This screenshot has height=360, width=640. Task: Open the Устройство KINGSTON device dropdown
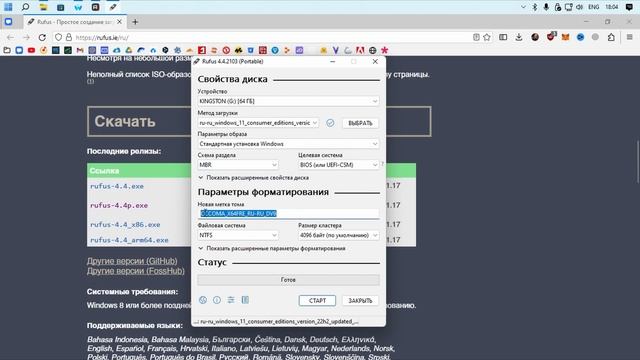click(x=288, y=101)
